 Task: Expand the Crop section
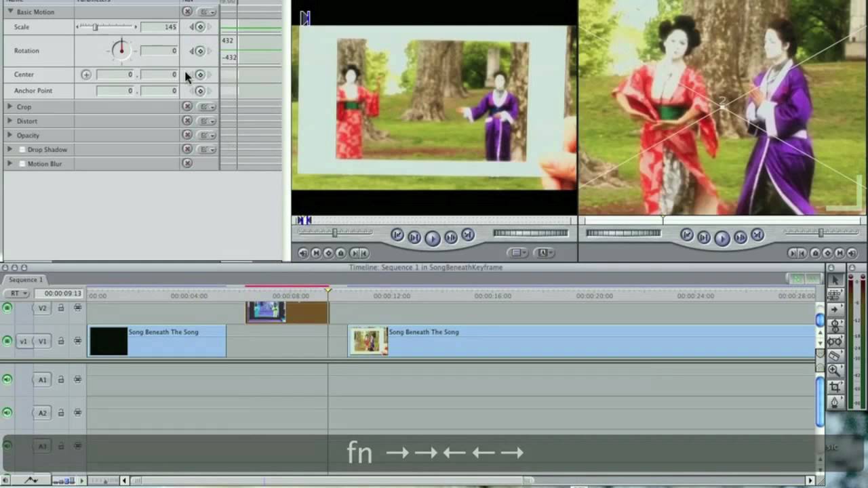pyautogui.click(x=9, y=106)
